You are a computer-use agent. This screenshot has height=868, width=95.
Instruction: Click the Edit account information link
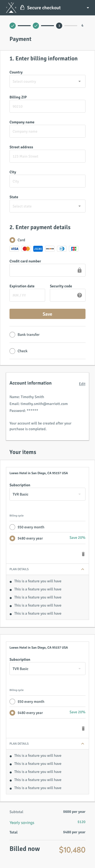click(82, 384)
